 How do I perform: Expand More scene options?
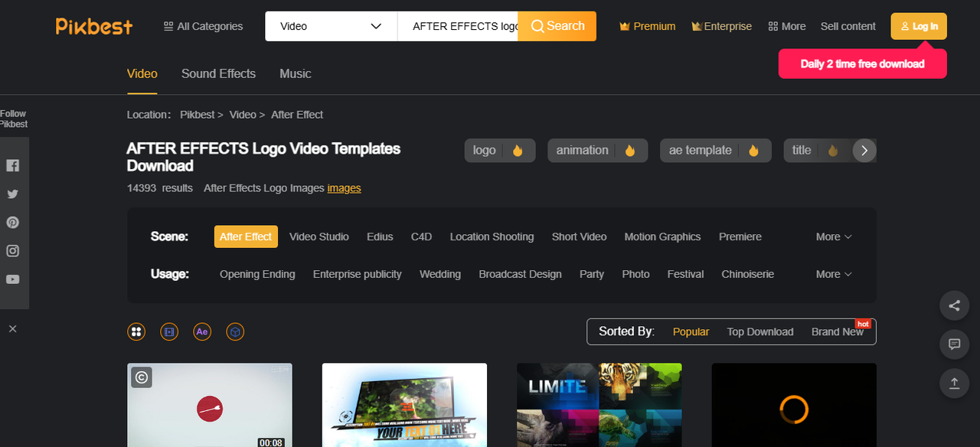pyautogui.click(x=834, y=237)
